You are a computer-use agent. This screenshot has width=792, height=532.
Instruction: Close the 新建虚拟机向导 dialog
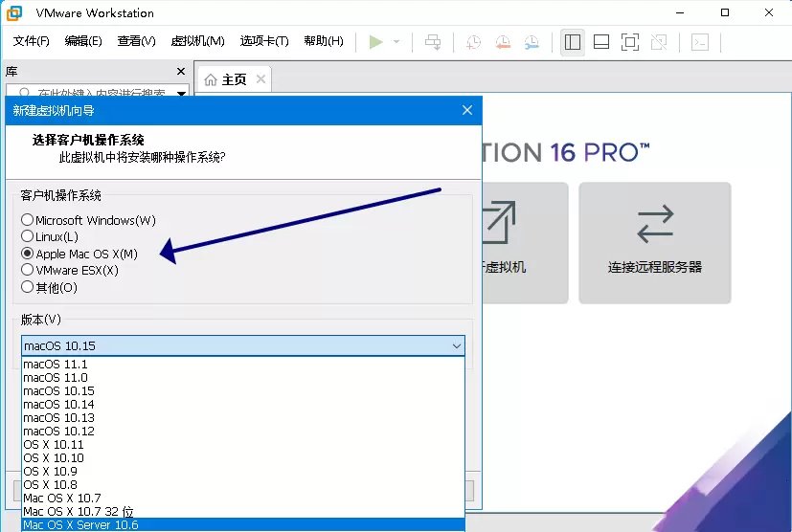[x=467, y=110]
